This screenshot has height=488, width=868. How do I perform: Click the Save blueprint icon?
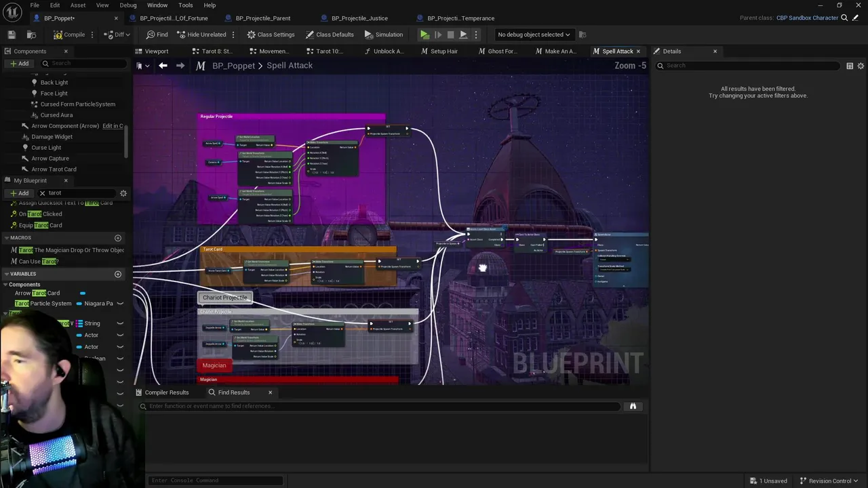point(12,35)
